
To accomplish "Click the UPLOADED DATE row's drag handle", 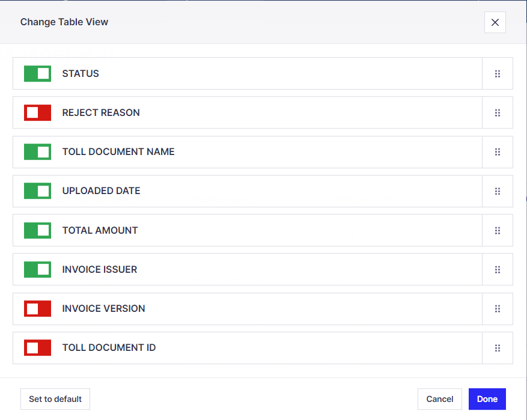I will 498,191.
